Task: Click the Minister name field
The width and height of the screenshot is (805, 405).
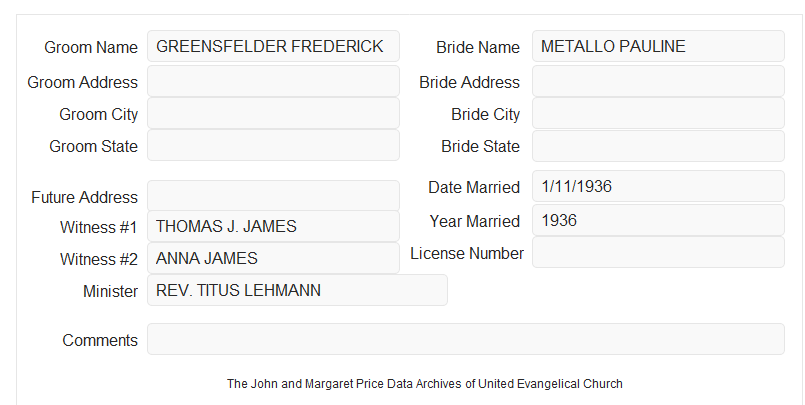Action: [297, 290]
